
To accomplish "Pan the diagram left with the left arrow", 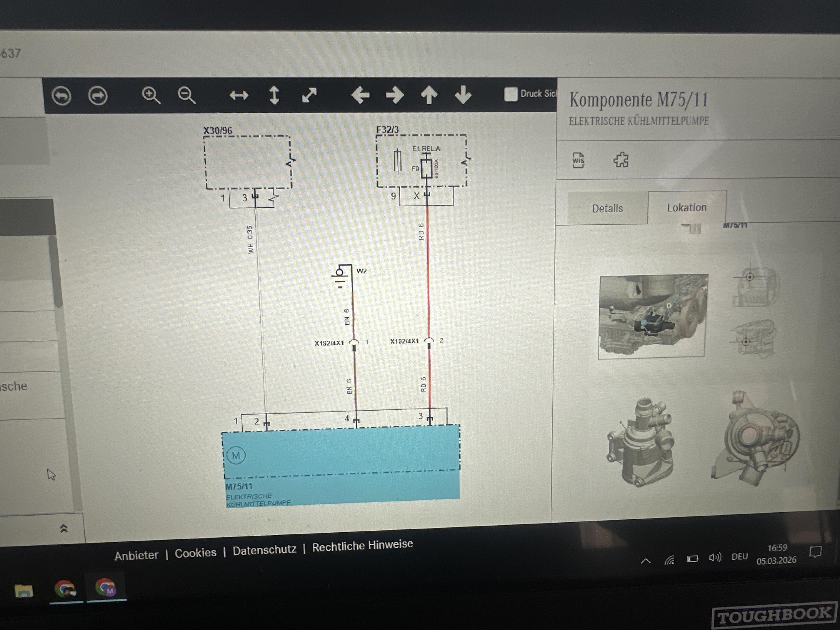I will point(360,95).
